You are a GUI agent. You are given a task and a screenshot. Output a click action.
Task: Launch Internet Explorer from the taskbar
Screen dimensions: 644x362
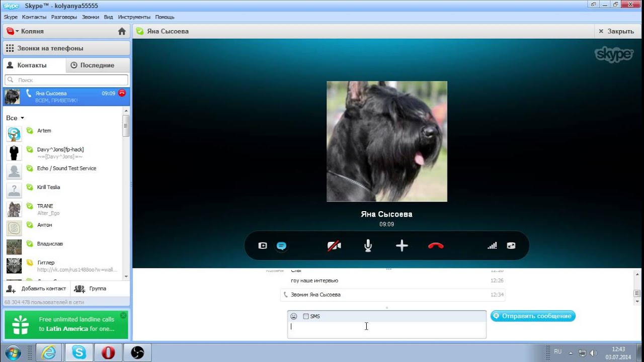click(x=48, y=352)
